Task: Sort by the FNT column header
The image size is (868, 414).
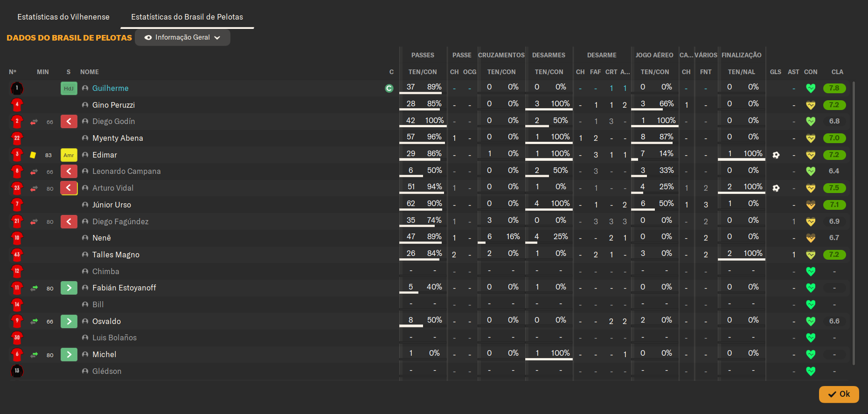Action: pyautogui.click(x=706, y=72)
